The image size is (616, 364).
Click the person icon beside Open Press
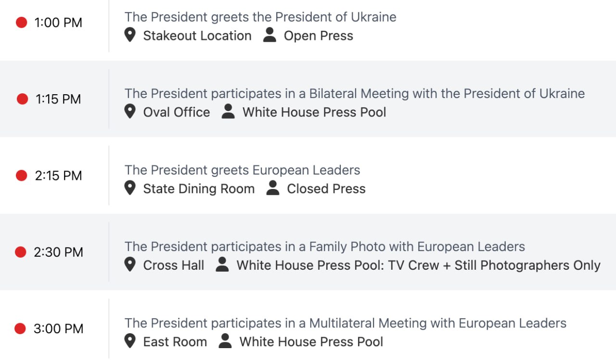click(269, 35)
